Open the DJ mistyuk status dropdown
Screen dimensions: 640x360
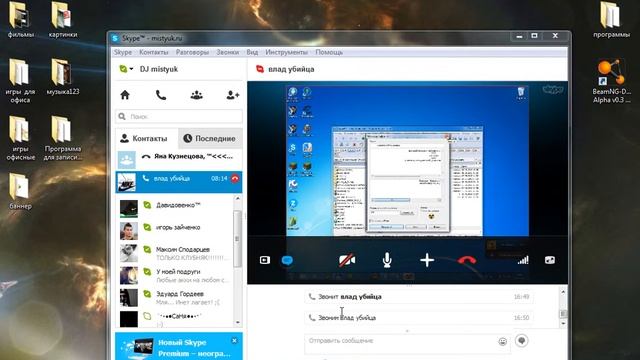[126, 69]
